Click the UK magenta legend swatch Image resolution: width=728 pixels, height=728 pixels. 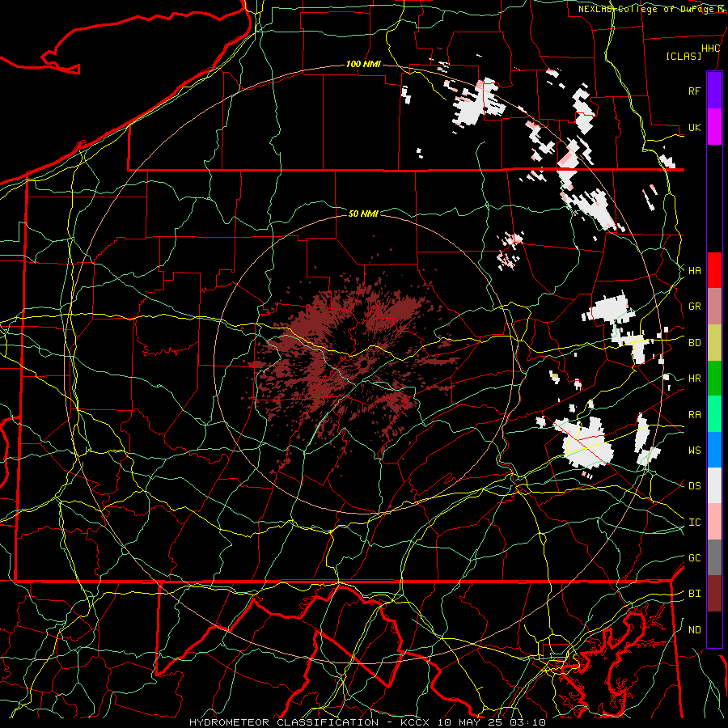[x=714, y=127]
